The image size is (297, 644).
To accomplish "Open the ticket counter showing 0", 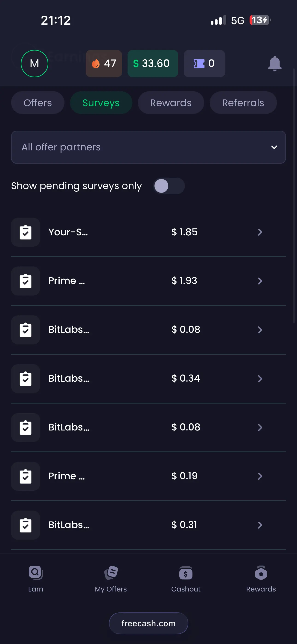I will tap(204, 64).
